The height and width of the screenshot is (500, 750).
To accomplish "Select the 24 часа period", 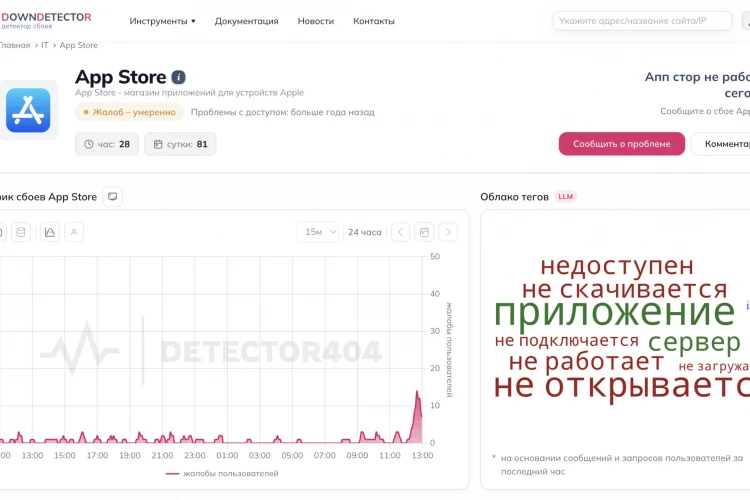I will coord(364,232).
